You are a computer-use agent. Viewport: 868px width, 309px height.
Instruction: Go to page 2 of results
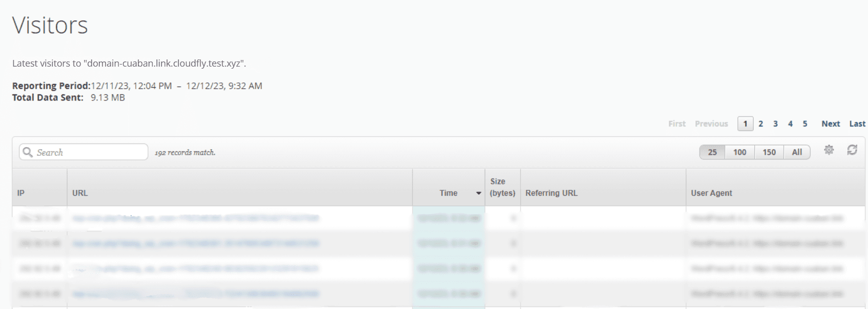click(x=761, y=123)
